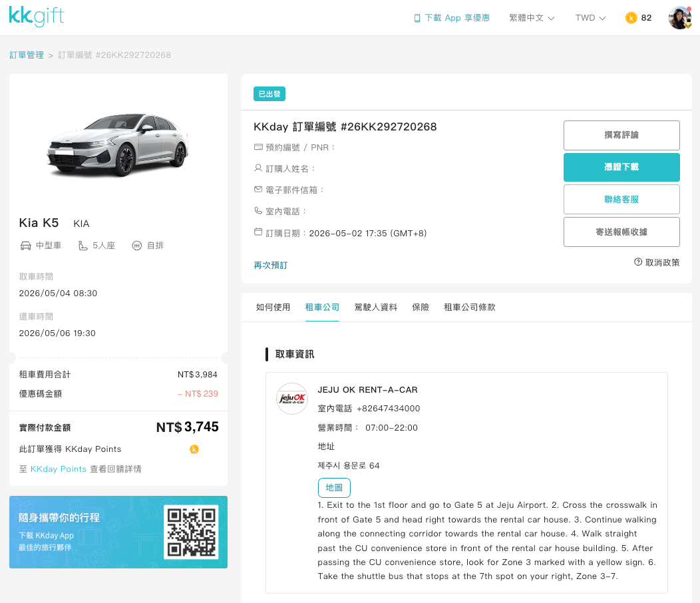Click the 撰寫評論 button
The image size is (700, 603).
pos(621,135)
